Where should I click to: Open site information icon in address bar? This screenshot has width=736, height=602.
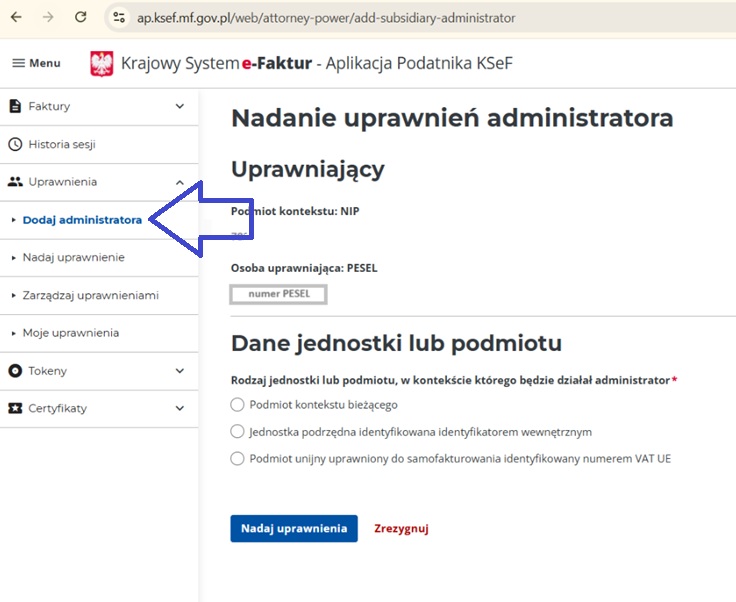click(x=119, y=18)
